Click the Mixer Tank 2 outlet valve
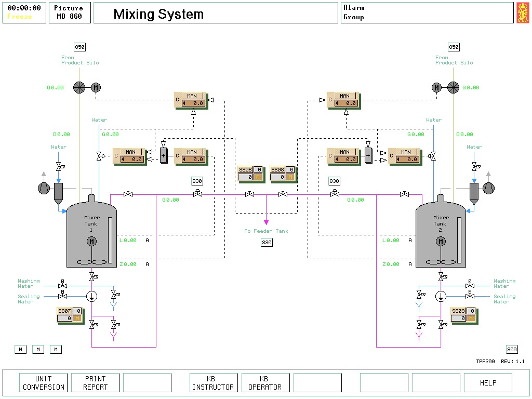Viewport: 532px width, 399px height. pos(442,277)
